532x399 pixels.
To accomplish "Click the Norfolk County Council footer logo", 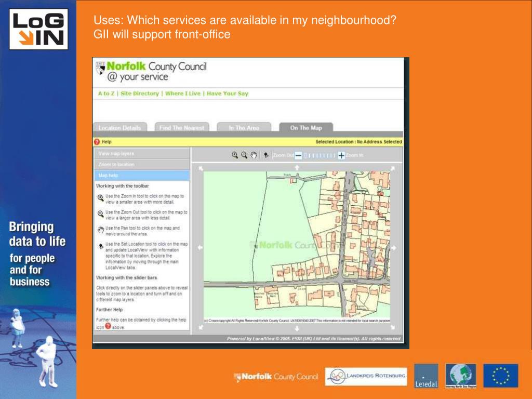I will pyautogui.click(x=276, y=377).
